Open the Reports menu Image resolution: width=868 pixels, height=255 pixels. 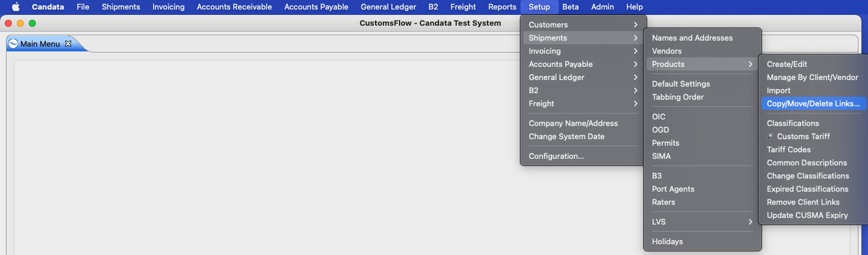pos(502,7)
